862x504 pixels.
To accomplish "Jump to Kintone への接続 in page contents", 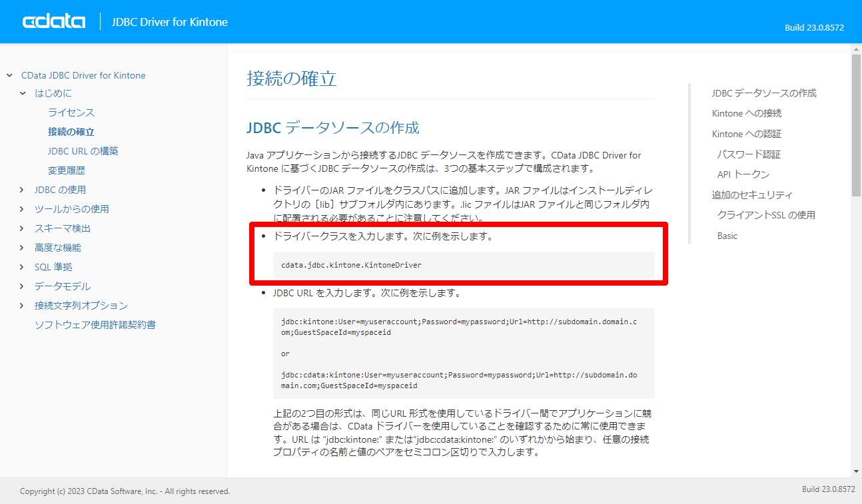I will pos(747,113).
